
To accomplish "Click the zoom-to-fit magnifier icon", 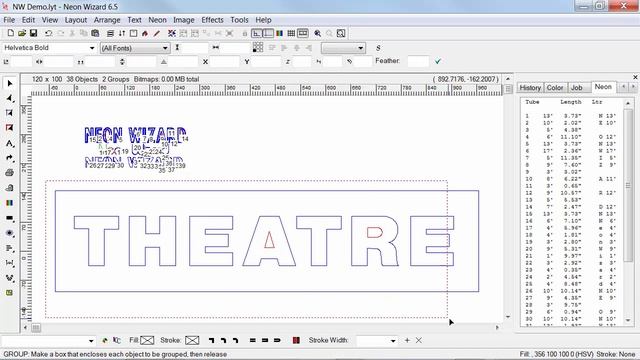I will tap(341, 33).
